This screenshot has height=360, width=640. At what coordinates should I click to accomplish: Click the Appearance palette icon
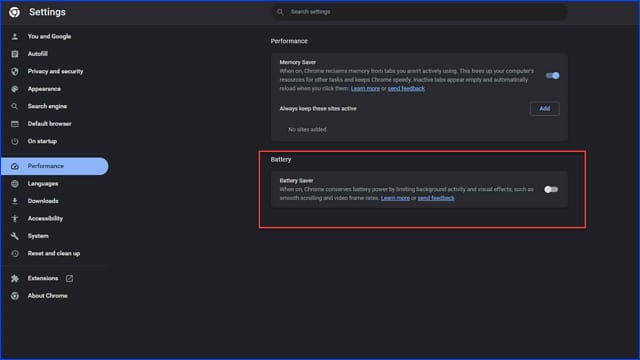click(15, 89)
